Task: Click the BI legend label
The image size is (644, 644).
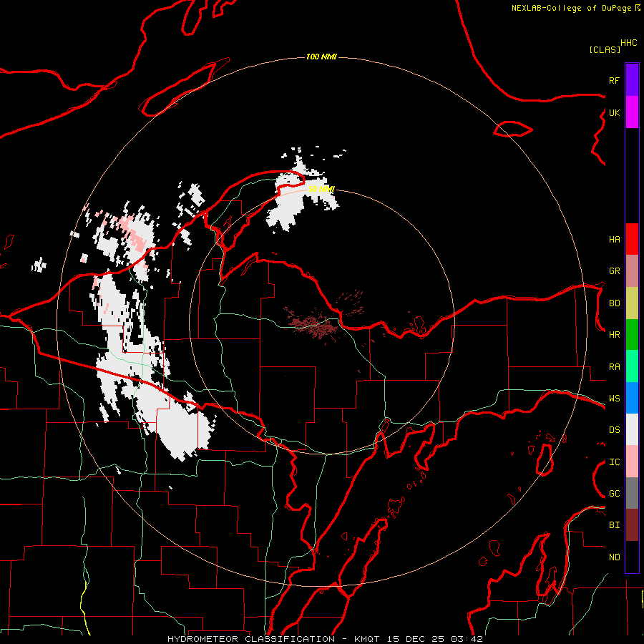Action: click(x=614, y=525)
